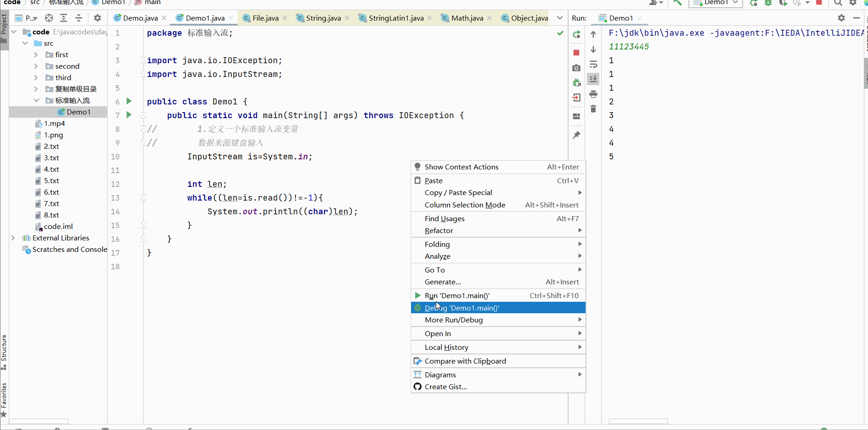Select Generate... in context menu
868x430 pixels.
point(498,282)
